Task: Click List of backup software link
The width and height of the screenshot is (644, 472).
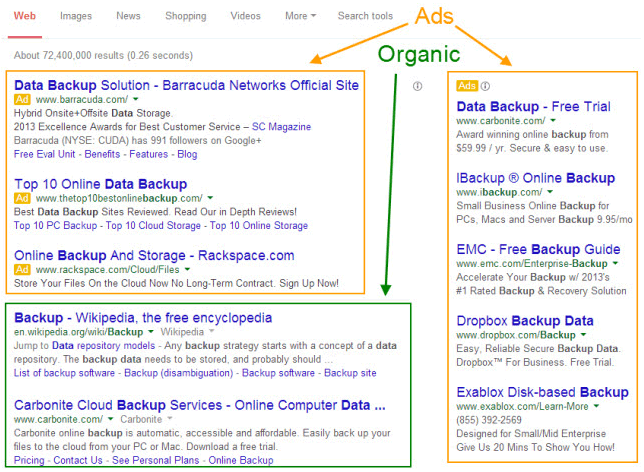Action: [x=64, y=373]
